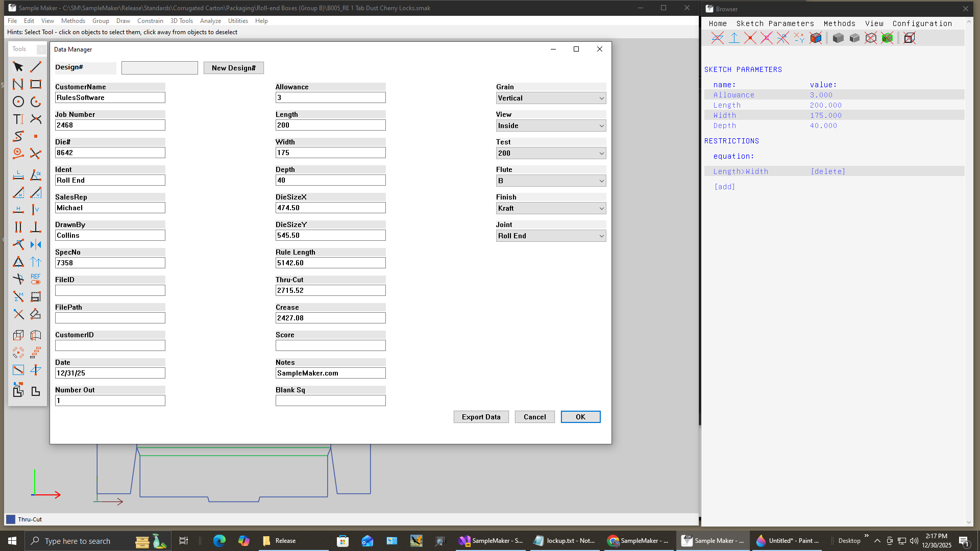Click the solid gray cube icon in Browser
Image resolution: width=980 pixels, height=551 pixels.
click(x=838, y=38)
